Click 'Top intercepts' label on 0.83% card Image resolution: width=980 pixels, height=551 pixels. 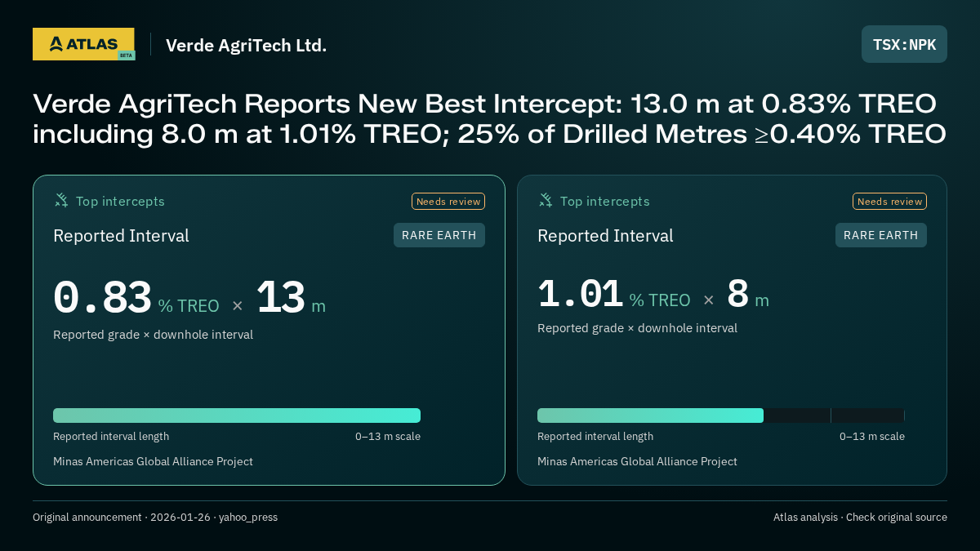(x=120, y=201)
